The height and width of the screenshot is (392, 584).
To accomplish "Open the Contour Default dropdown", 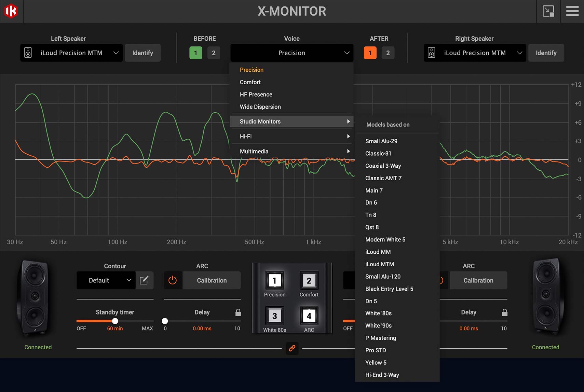I will [x=106, y=280].
